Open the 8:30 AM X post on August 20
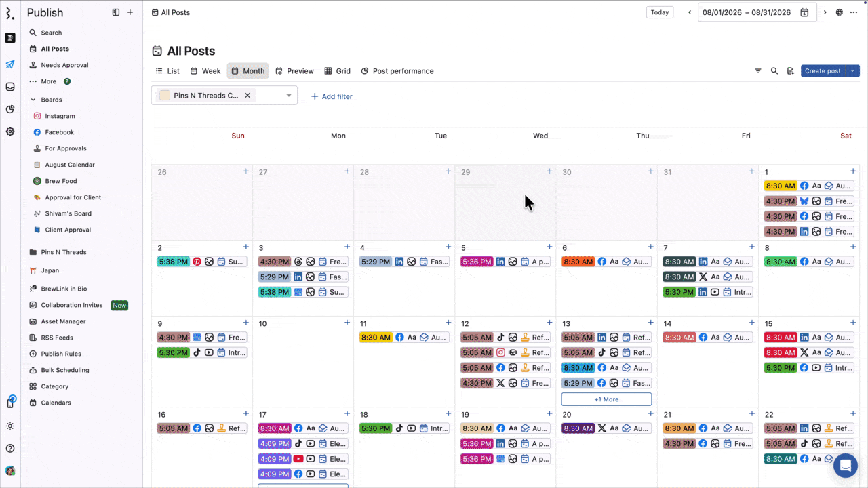Viewport: 868px width, 488px height. click(x=606, y=428)
